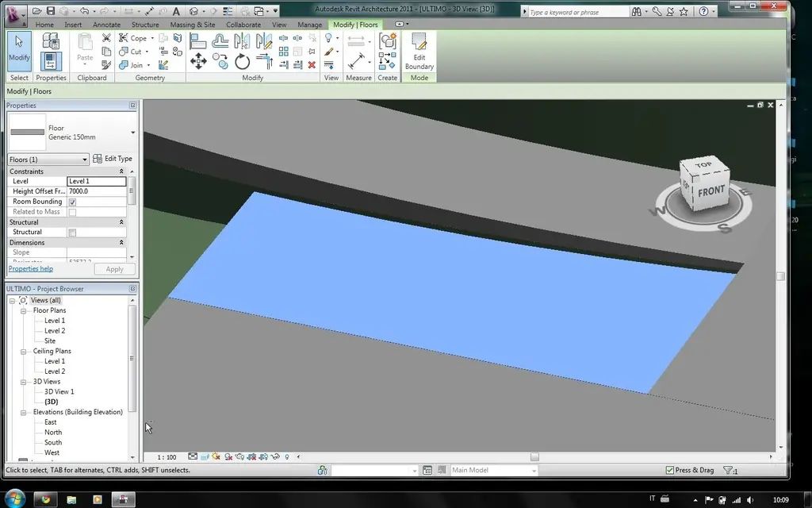Collapse the Elevations (Building Elevation) node

[x=23, y=413]
